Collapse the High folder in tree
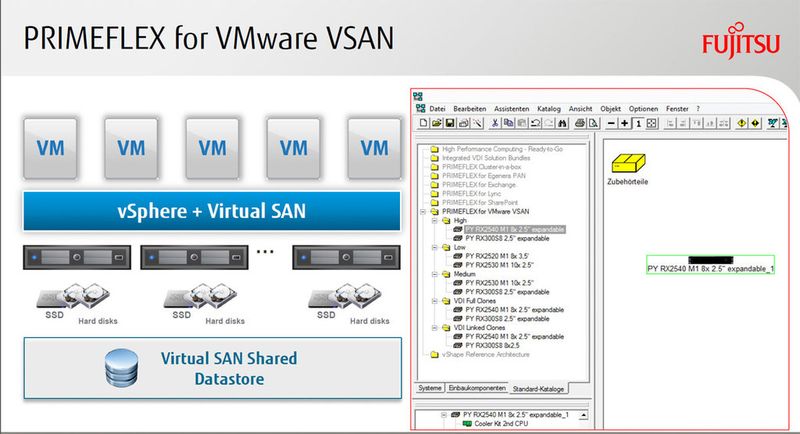This screenshot has width=800, height=434. pos(435,221)
